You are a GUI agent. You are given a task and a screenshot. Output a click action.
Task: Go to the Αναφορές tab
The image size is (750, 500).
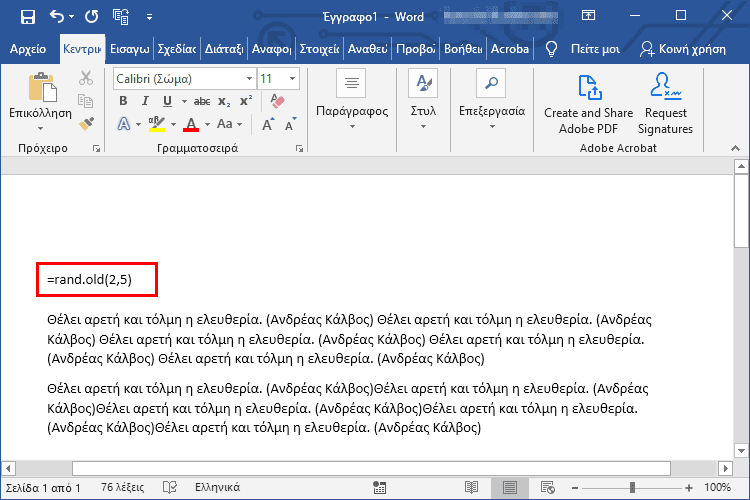pyautogui.click(x=272, y=49)
